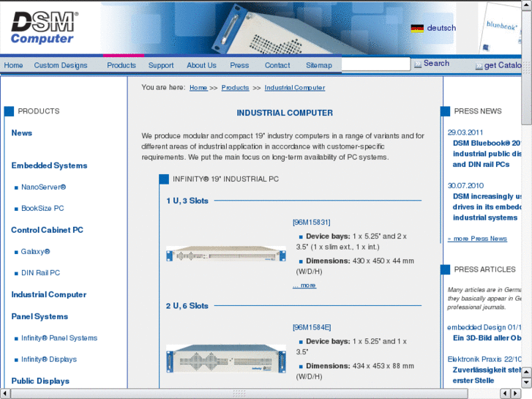Click the DSM Computer logo
The image size is (532, 399).
coord(45,28)
